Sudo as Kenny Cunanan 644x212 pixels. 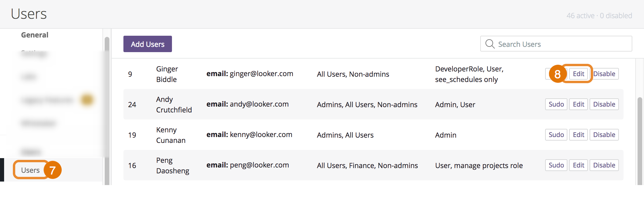[x=556, y=135]
